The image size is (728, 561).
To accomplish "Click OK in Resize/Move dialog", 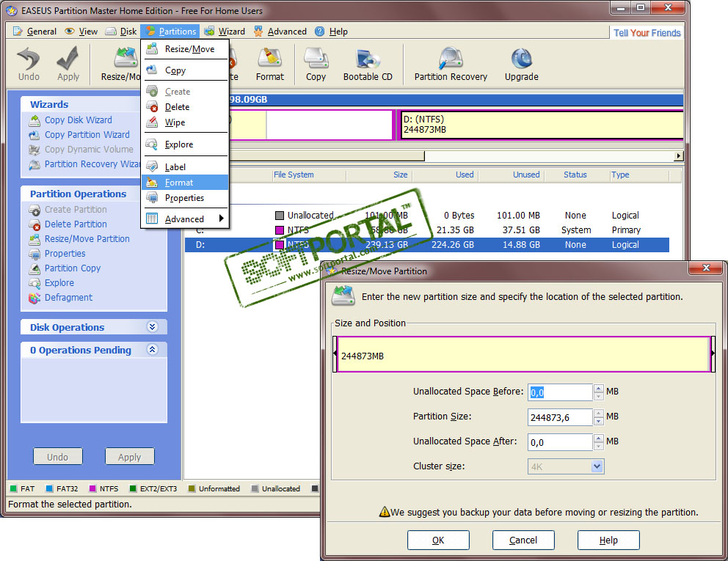I will click(438, 540).
